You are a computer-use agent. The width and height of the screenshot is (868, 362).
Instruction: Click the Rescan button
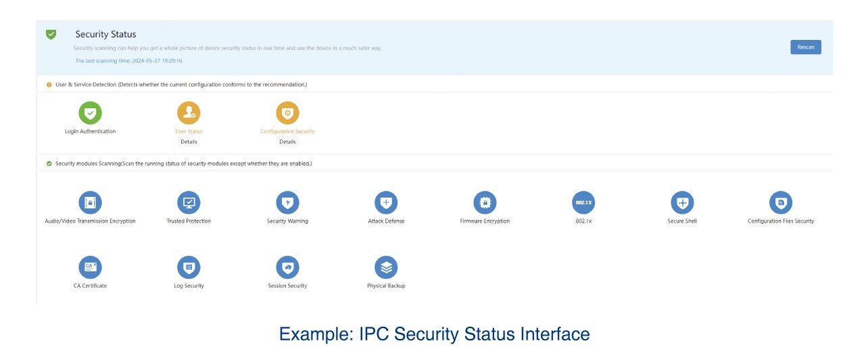(805, 47)
